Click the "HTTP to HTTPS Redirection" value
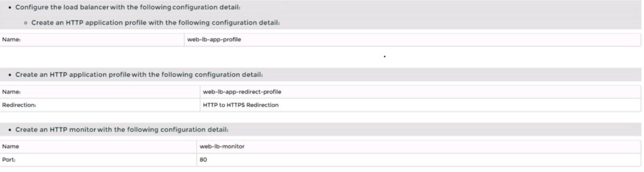Viewport: 644px width, 172px height. pos(240,105)
